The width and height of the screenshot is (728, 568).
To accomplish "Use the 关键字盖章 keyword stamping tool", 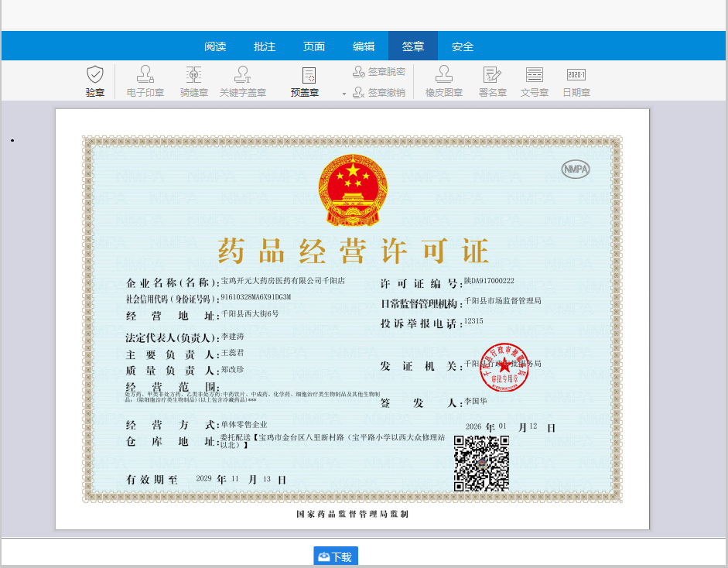I will point(242,81).
